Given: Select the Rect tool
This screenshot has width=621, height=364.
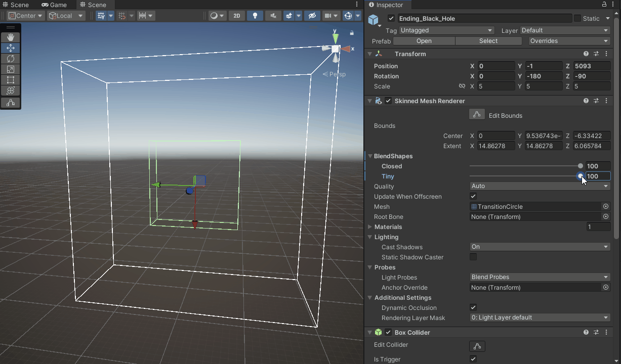Looking at the screenshot, I should [11, 80].
